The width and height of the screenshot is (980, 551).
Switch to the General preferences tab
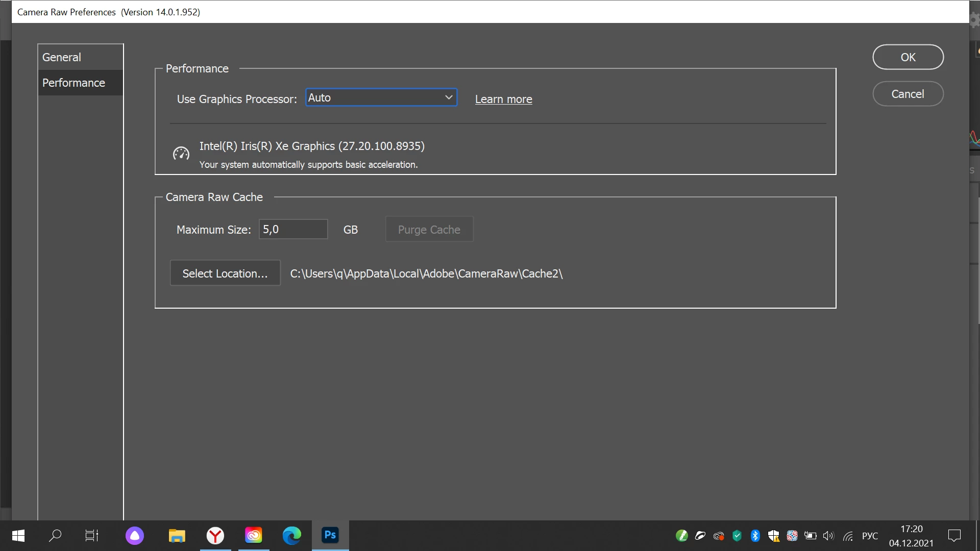point(62,57)
